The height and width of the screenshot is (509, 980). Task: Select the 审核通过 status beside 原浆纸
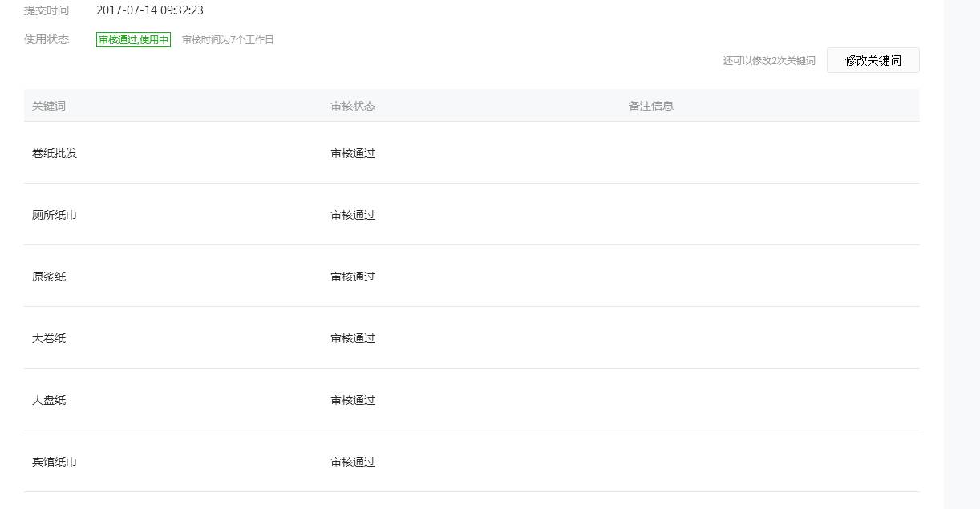(x=353, y=277)
